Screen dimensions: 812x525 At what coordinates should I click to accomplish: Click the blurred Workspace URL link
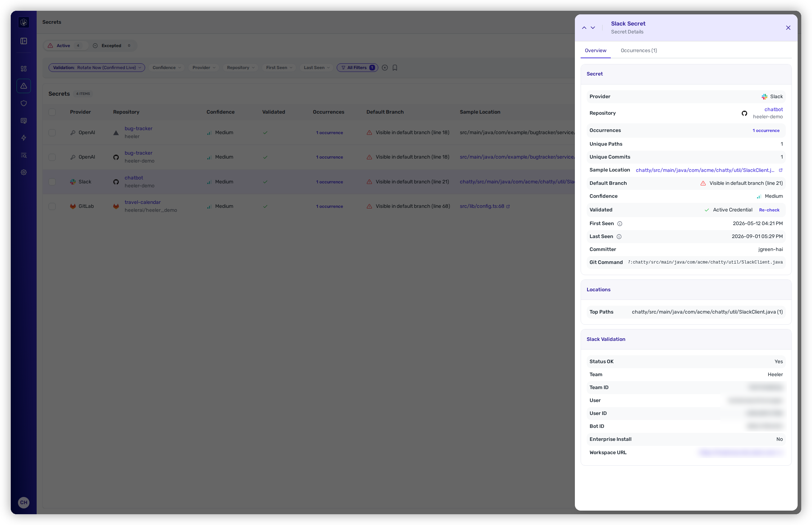(741, 453)
